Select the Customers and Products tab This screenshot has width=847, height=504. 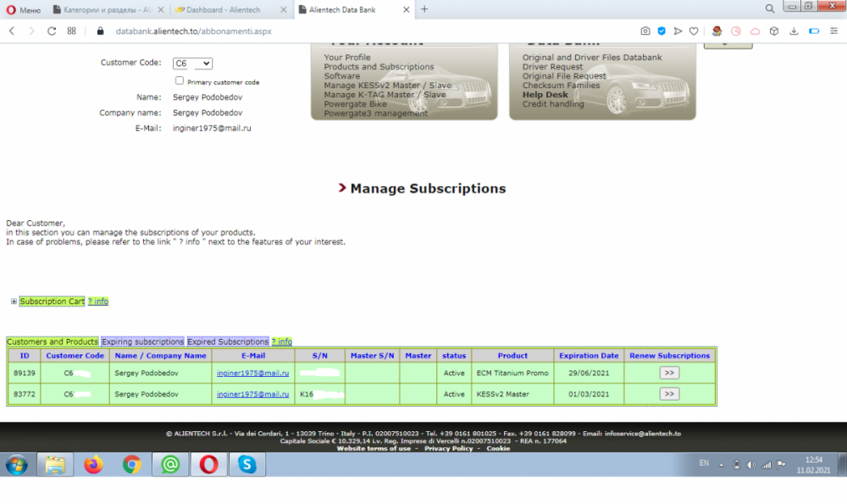[x=53, y=341]
